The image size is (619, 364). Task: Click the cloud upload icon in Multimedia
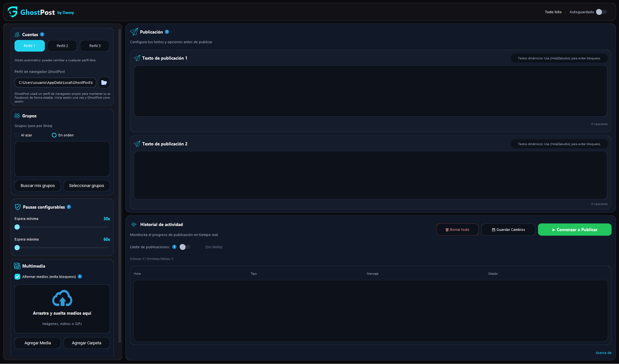[x=62, y=298]
